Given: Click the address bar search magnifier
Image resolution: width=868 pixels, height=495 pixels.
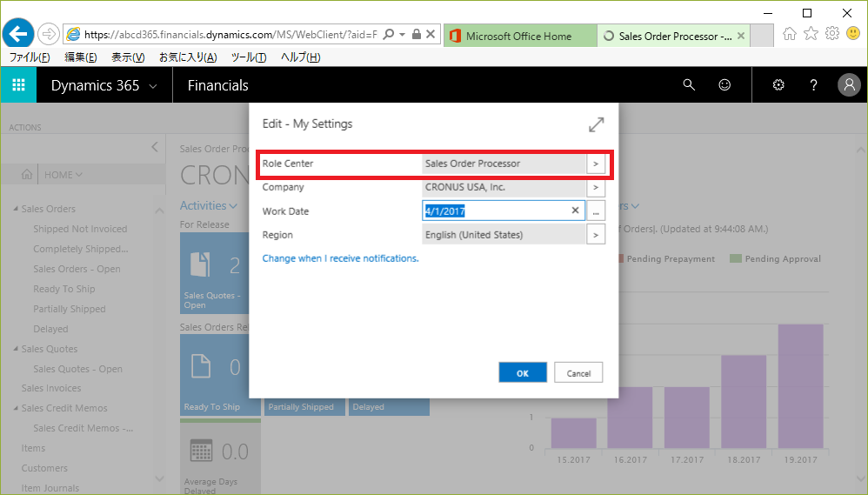Looking at the screenshot, I should point(389,34).
